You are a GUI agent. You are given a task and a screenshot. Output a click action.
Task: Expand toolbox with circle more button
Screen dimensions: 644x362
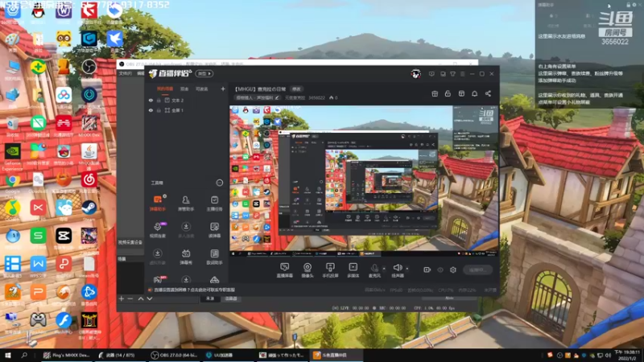pyautogui.click(x=219, y=183)
